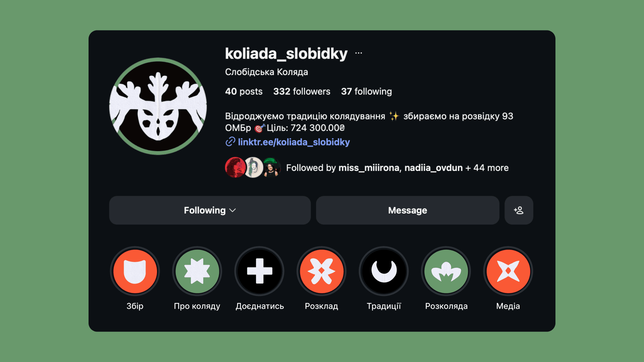View the 37 following list
This screenshot has height=362, width=644.
366,92
